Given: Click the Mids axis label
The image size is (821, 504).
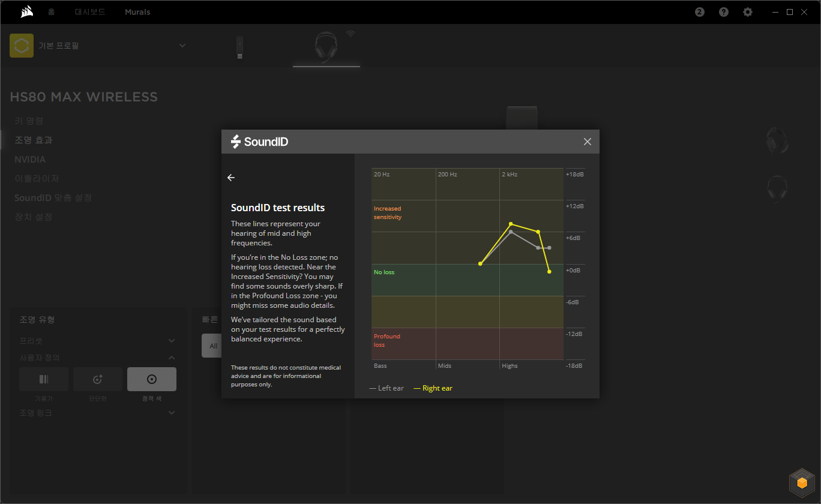Looking at the screenshot, I should point(445,366).
